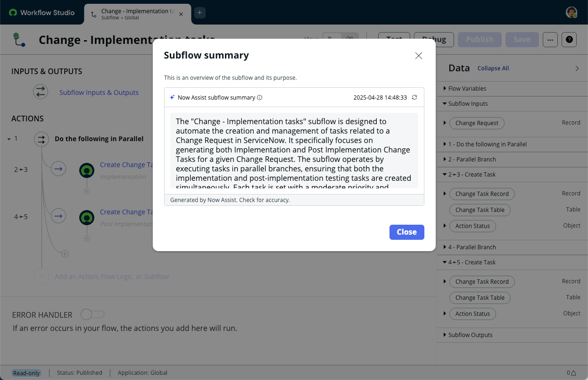Image resolution: width=588 pixels, height=380 pixels.
Task: Open the Post Implementation Create Change Task link
Action: [x=127, y=212]
